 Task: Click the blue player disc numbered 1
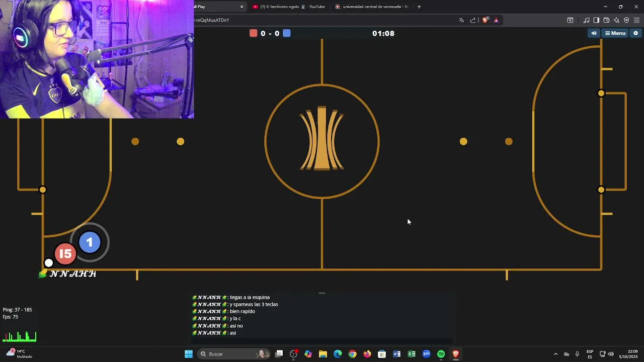click(x=90, y=242)
